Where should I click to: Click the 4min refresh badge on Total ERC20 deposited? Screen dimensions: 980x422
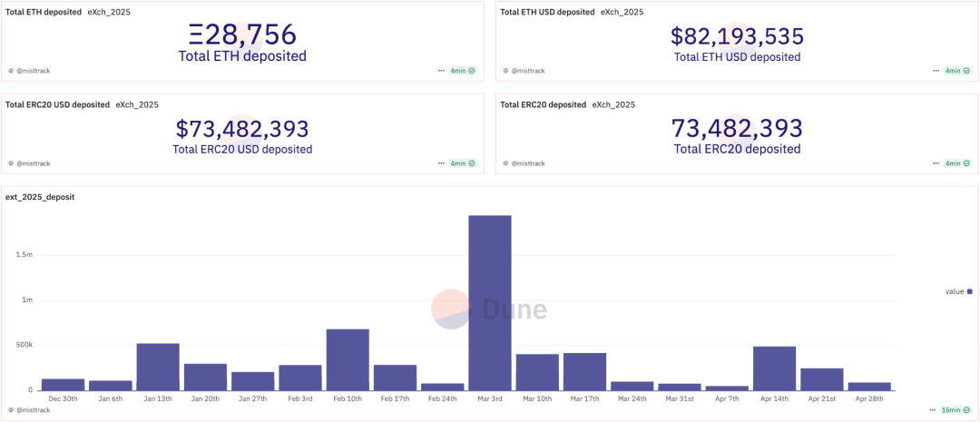(x=957, y=163)
